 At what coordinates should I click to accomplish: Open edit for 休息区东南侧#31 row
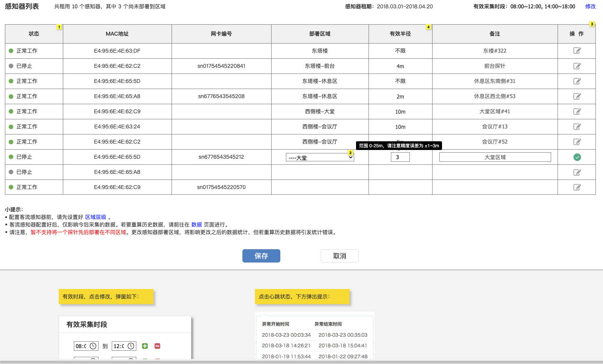[577, 81]
